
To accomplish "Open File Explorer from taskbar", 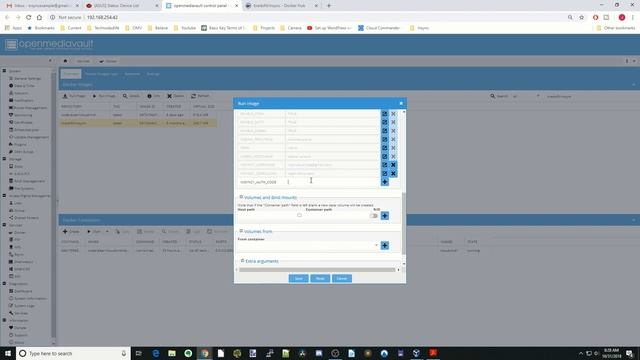I will pyautogui.click(x=172, y=353).
